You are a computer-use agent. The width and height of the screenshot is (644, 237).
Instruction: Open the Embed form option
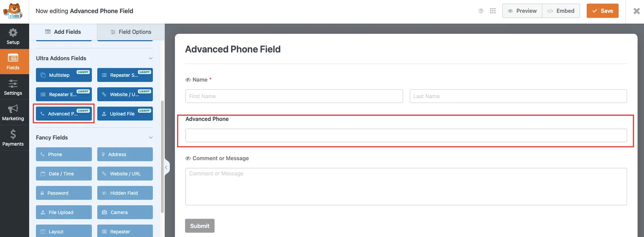(561, 11)
